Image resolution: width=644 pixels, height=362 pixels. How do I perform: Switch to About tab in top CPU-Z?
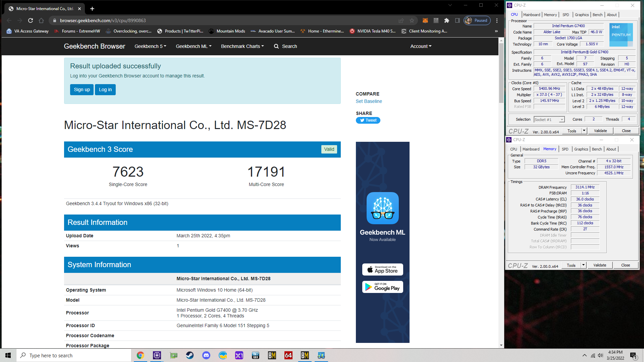[x=611, y=15]
